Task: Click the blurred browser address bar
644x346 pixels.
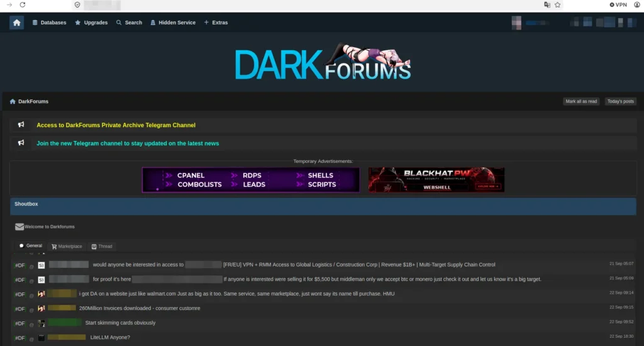Action: [x=103, y=5]
